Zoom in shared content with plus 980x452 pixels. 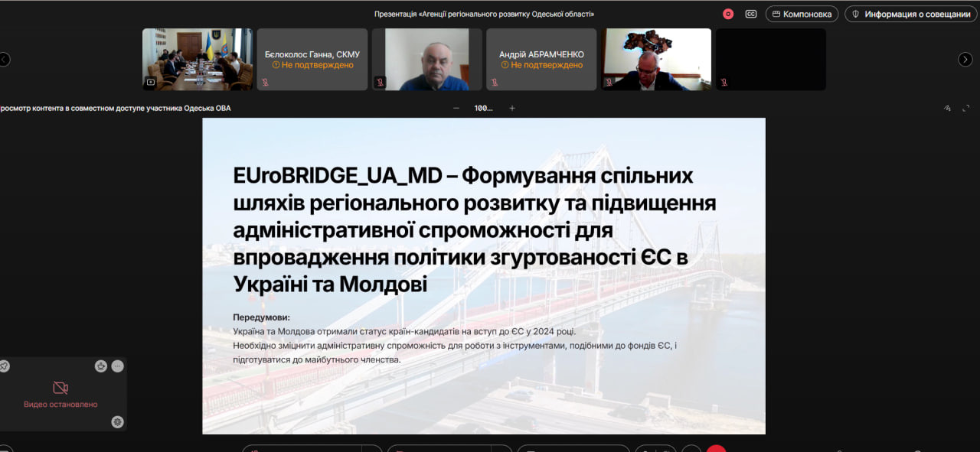point(512,108)
